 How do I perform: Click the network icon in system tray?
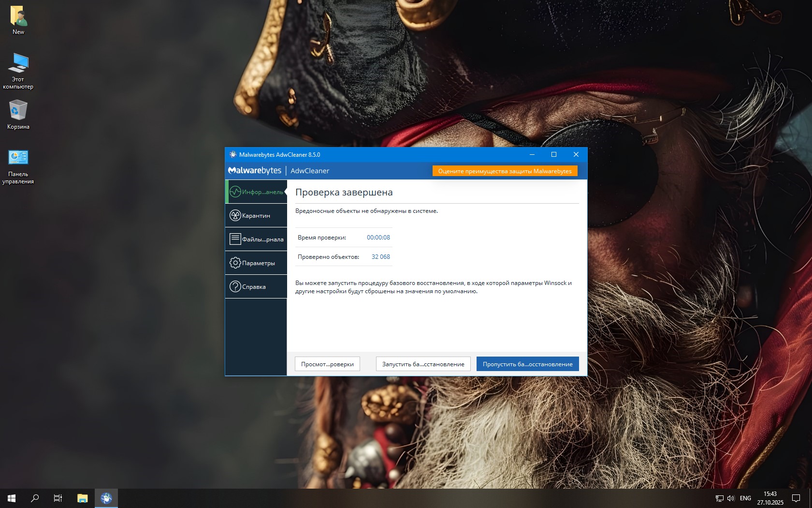pyautogui.click(x=719, y=498)
